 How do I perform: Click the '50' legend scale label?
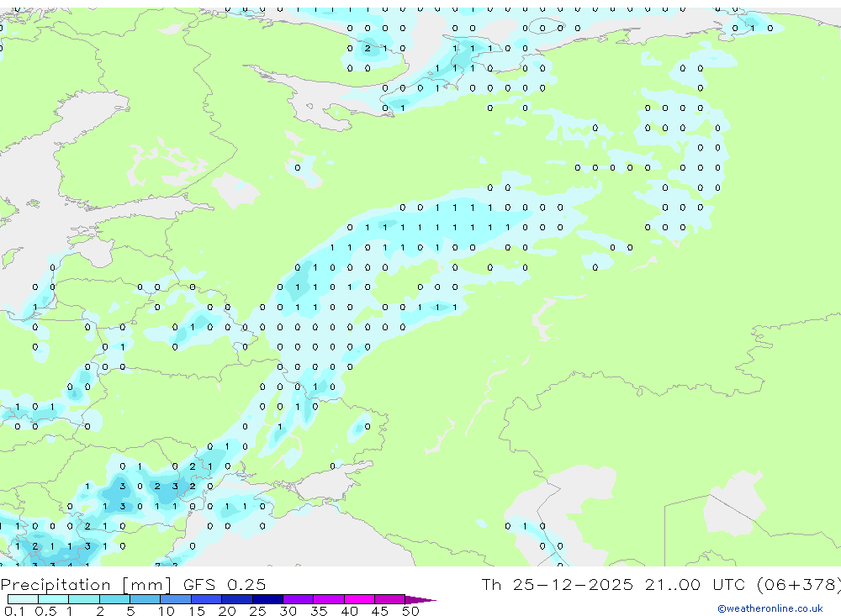click(x=411, y=611)
